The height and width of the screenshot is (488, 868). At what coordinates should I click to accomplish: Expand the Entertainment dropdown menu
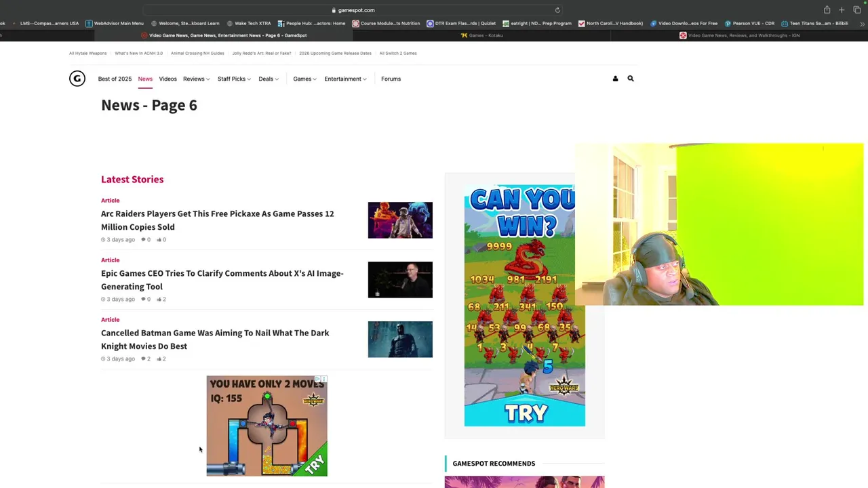[345, 79]
